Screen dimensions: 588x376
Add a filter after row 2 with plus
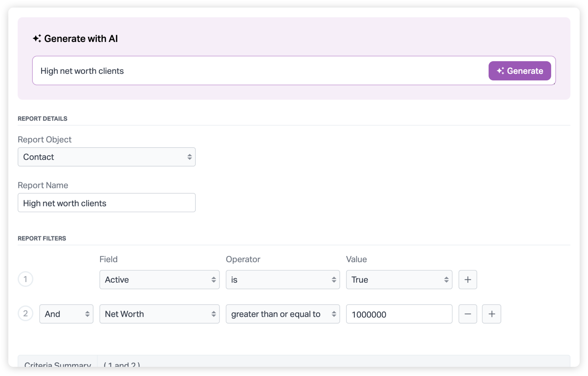pos(491,314)
